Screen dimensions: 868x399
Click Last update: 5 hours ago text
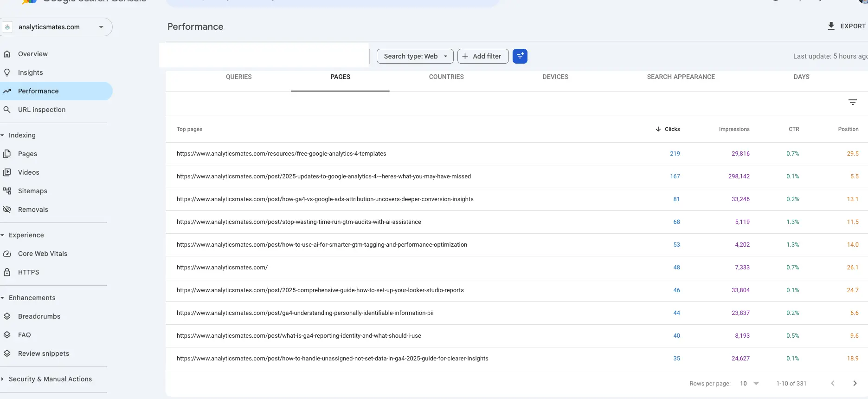(x=830, y=56)
